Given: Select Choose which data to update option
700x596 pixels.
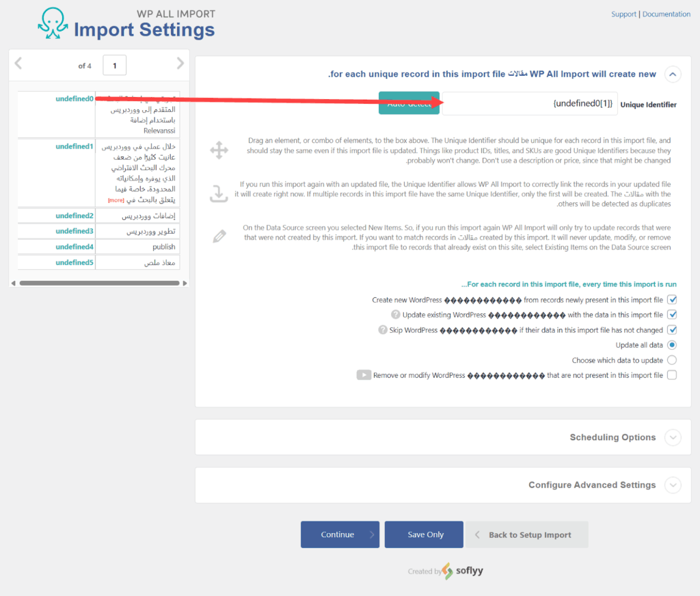Looking at the screenshot, I should click(x=672, y=360).
